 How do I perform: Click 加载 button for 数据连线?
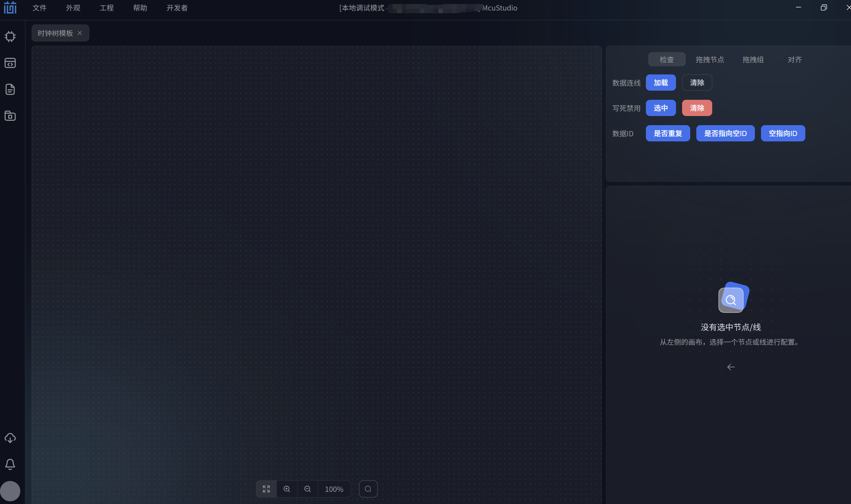coord(661,83)
